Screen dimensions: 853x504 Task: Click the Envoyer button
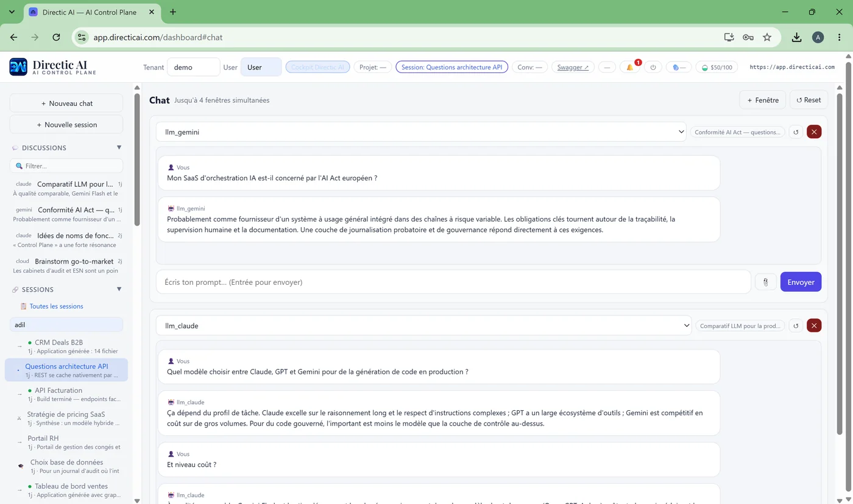click(801, 282)
